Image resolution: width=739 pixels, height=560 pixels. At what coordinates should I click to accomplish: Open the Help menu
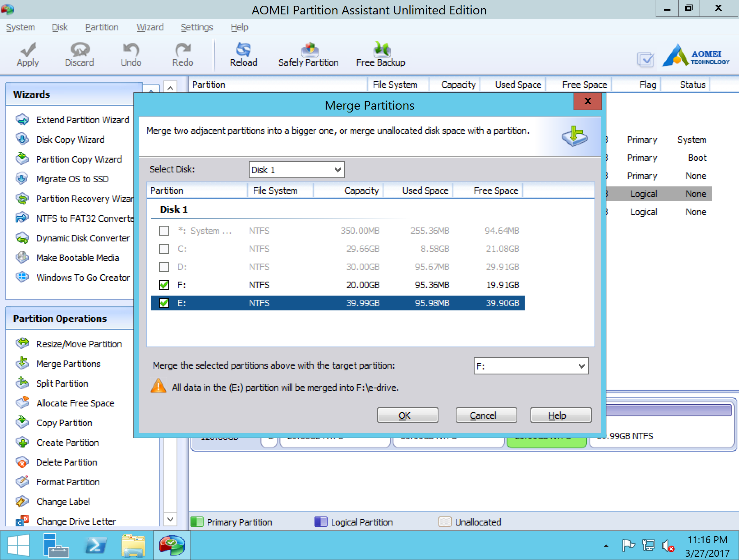tap(239, 28)
